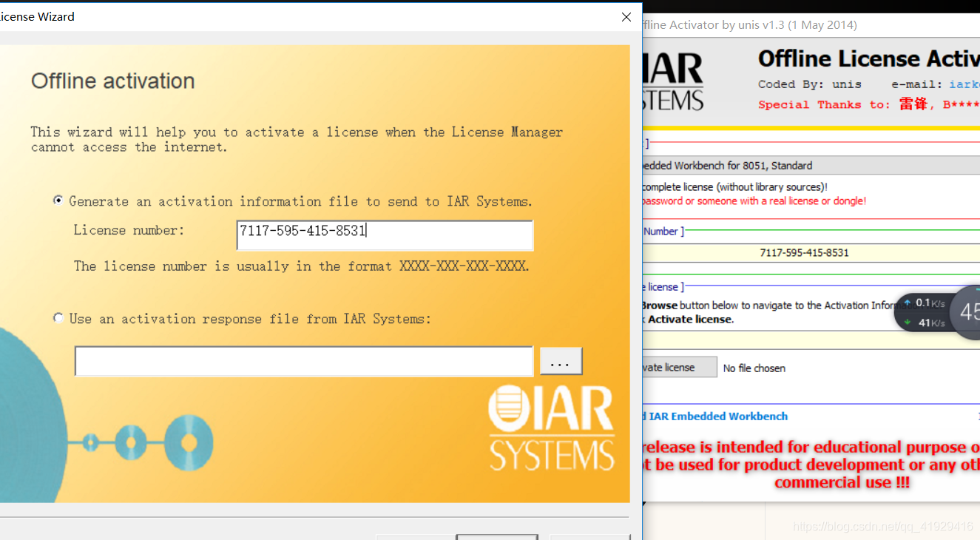
Task: Click the author e-mail link in Offline Activator
Action: click(964, 84)
